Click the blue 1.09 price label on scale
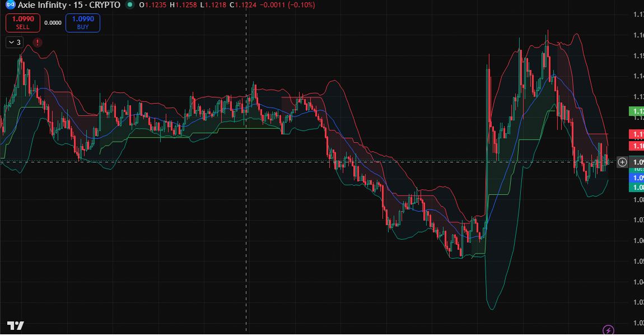Image resolution: width=644 pixels, height=336 pixels. coord(637,178)
